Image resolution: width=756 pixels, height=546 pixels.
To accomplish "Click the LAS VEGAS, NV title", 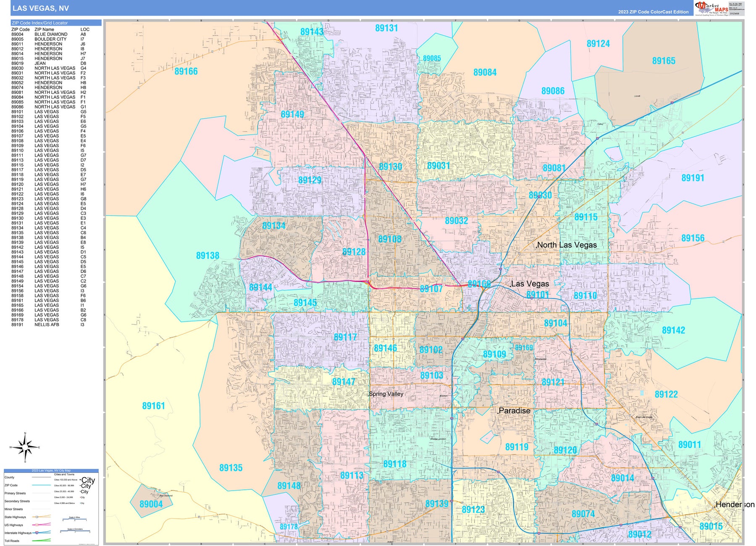I will click(41, 8).
